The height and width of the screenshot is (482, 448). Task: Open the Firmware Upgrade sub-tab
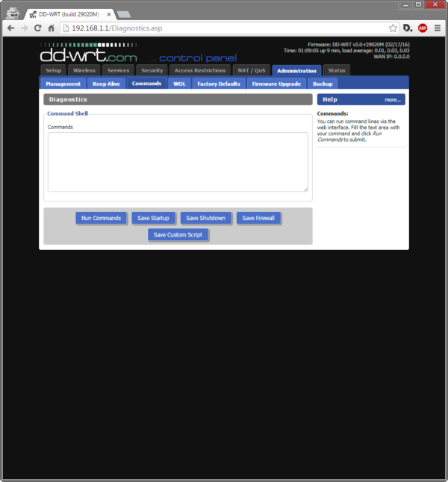coord(276,84)
